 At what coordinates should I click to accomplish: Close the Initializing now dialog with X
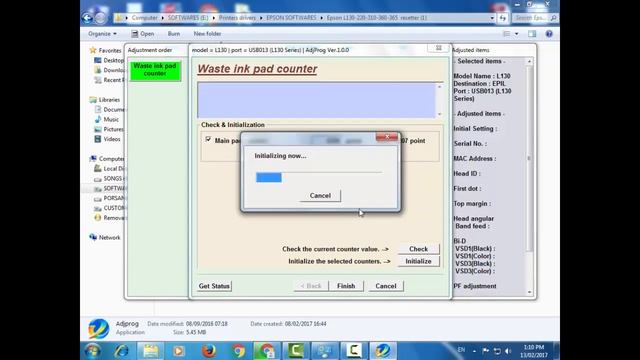pyautogui.click(x=387, y=137)
